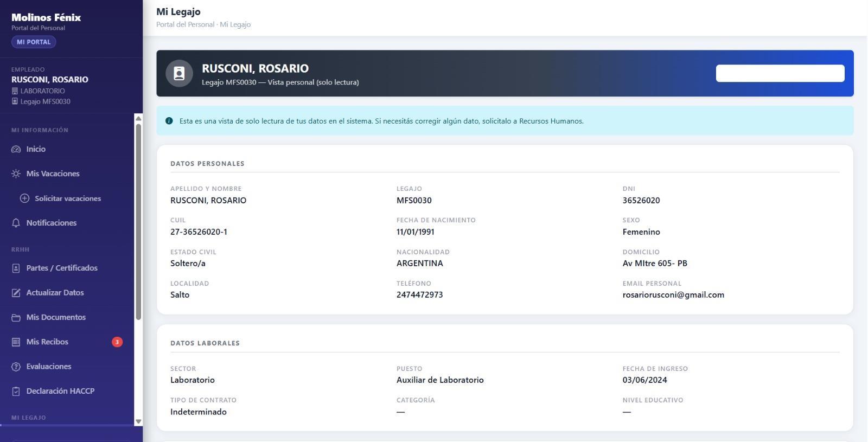
Task: Click the folder icon beside Mis Documentos
Action: [x=16, y=317]
